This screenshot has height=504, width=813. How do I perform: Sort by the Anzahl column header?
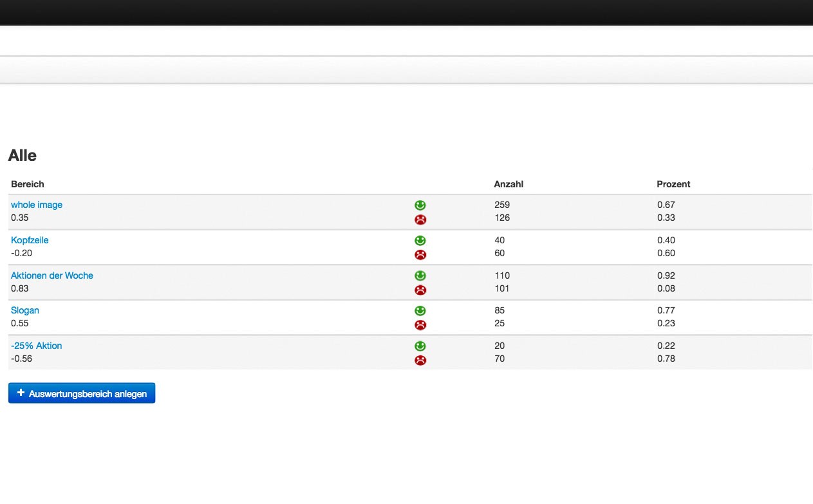509,184
